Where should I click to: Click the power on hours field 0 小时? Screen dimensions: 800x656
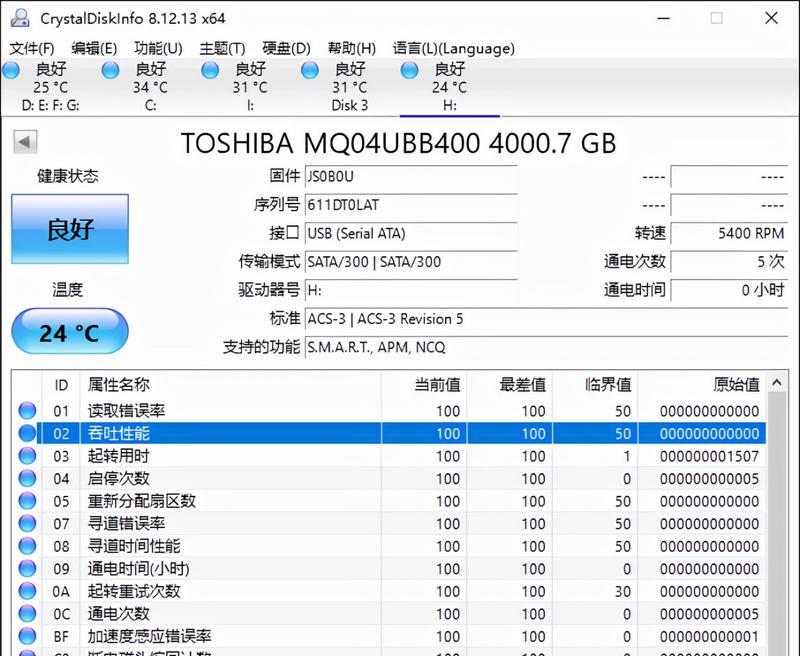[730, 291]
